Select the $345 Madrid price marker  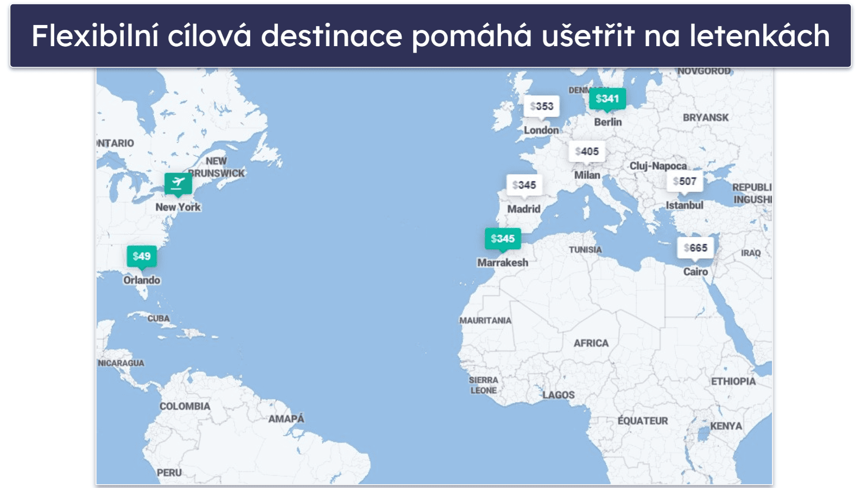[524, 185]
